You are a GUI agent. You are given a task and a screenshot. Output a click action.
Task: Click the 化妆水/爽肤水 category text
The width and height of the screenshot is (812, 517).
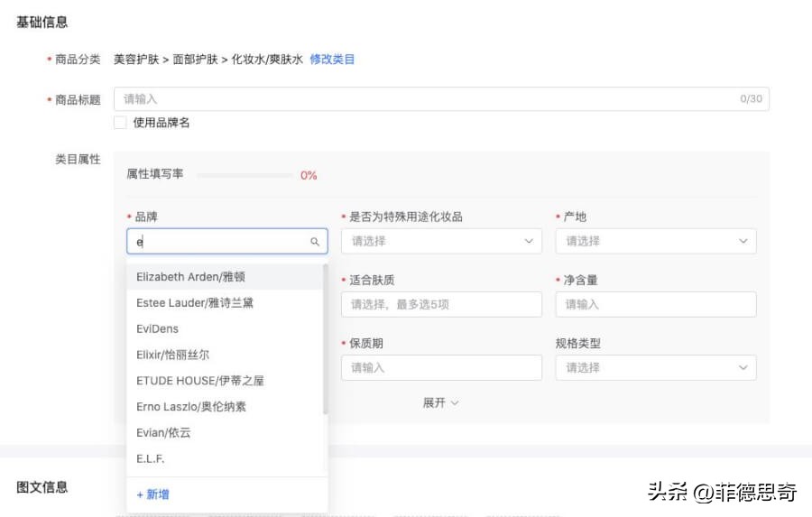click(267, 60)
